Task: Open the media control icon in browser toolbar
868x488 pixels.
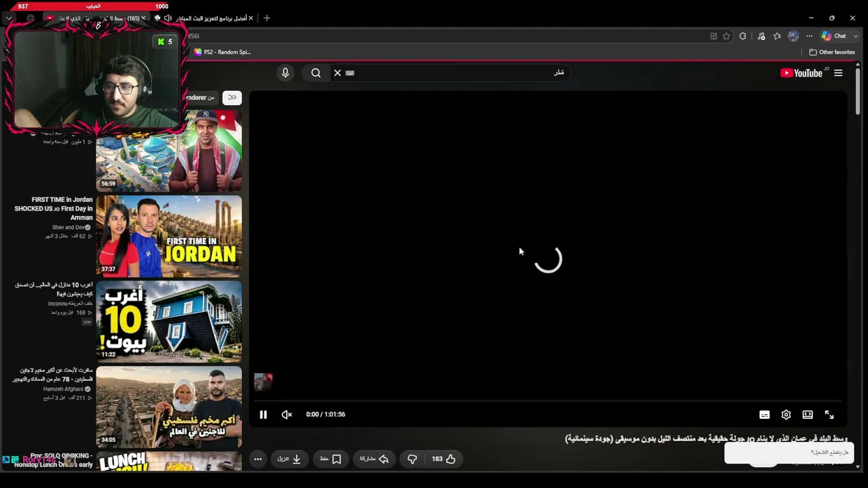Action: pos(761,36)
